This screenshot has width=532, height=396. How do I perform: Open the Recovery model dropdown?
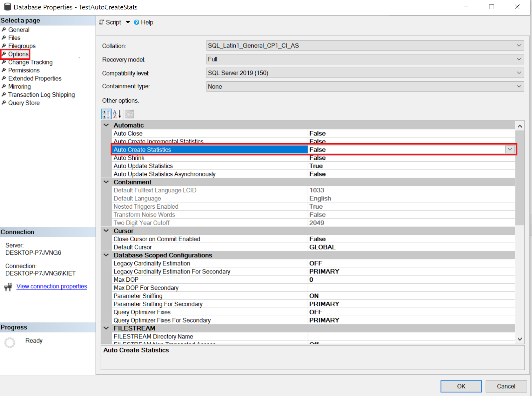pyautogui.click(x=519, y=59)
